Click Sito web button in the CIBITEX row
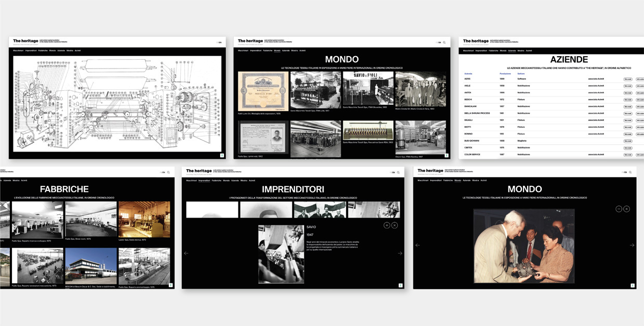 pyautogui.click(x=628, y=147)
